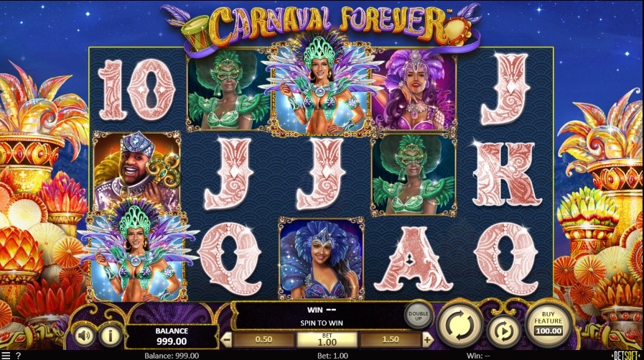Buy Feature for 100.00
Viewport: 644px width, 360px height.
548,323
